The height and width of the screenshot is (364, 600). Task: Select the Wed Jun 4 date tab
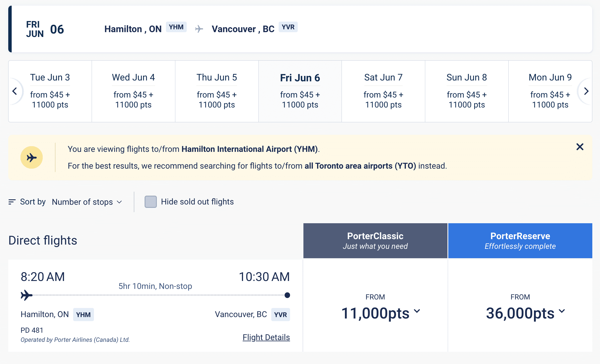pos(133,91)
